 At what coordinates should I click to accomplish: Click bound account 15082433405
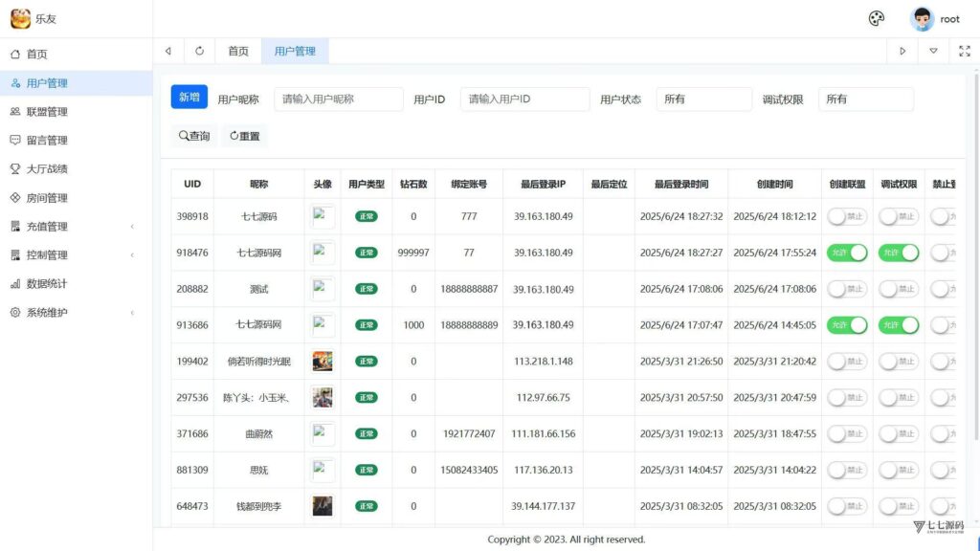(469, 470)
